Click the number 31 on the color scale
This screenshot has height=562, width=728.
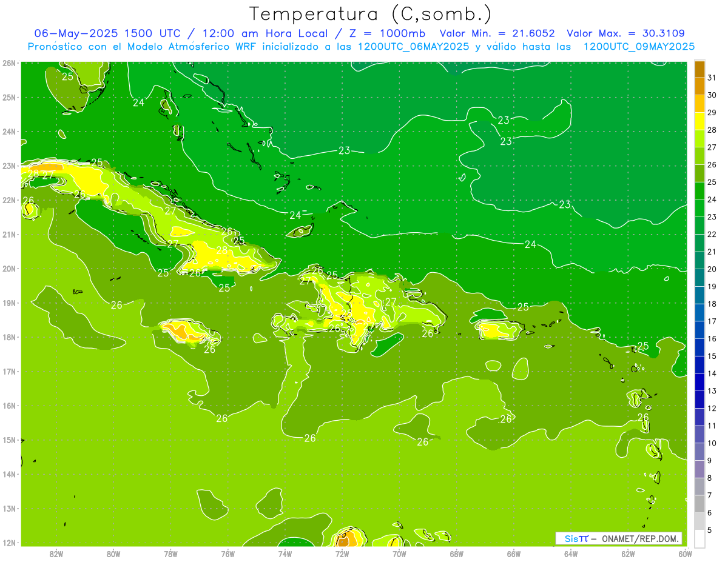point(712,78)
